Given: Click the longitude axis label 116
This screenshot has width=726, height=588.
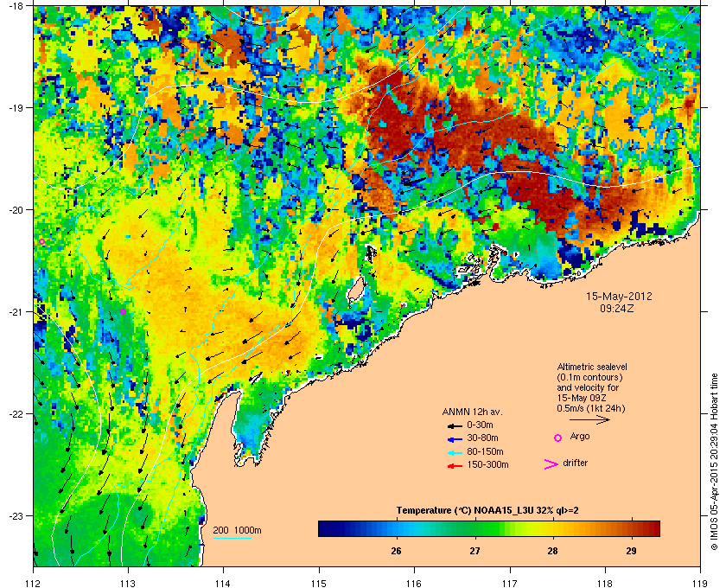Looking at the screenshot, I should click(x=414, y=583).
